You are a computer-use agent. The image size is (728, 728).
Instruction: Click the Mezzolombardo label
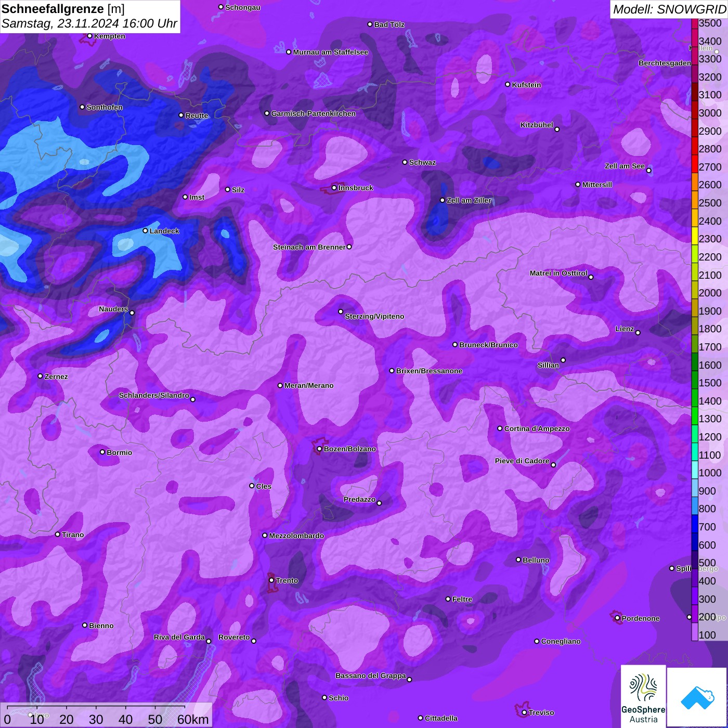[296, 536]
